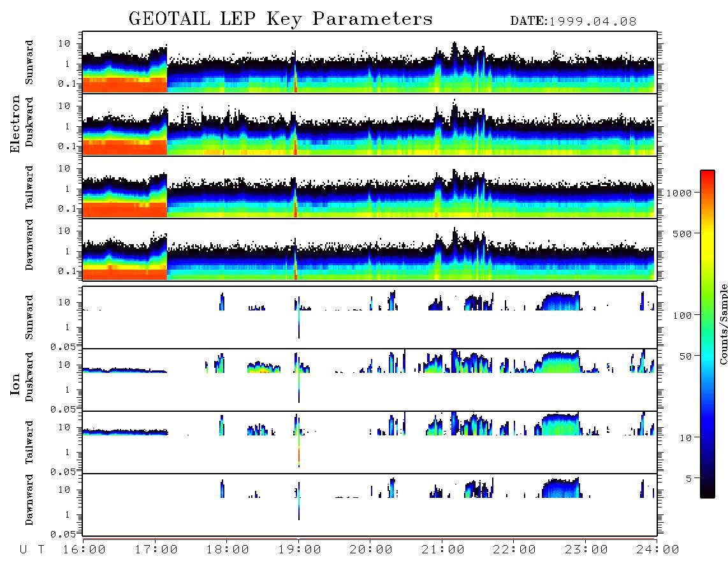Click the Ion Tailward spectrogram panel

(370, 442)
